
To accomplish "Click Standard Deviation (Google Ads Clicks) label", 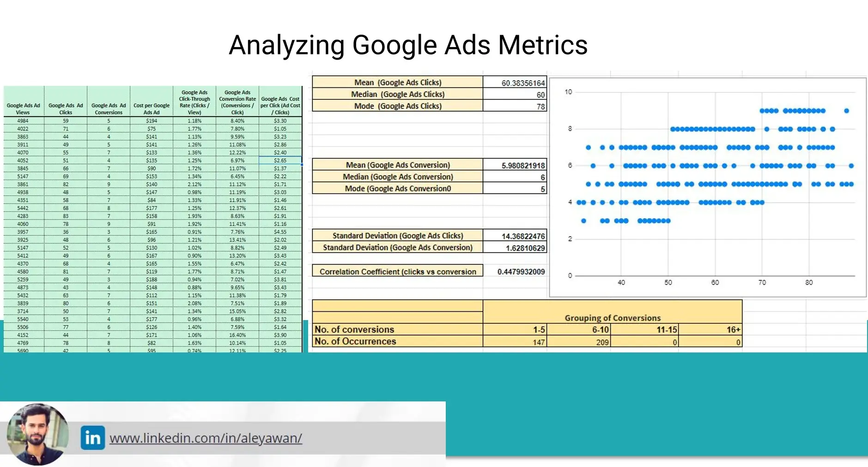I will point(398,236).
